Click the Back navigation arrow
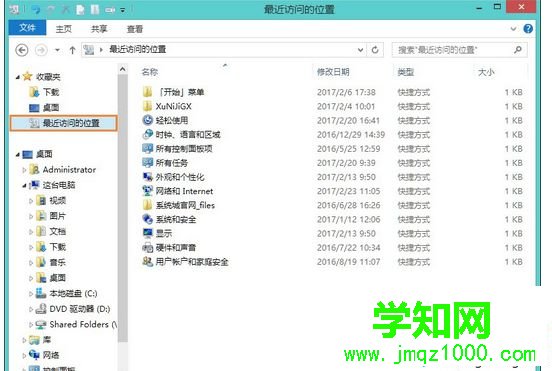Screen dimensions: 552x371 click(x=22, y=50)
